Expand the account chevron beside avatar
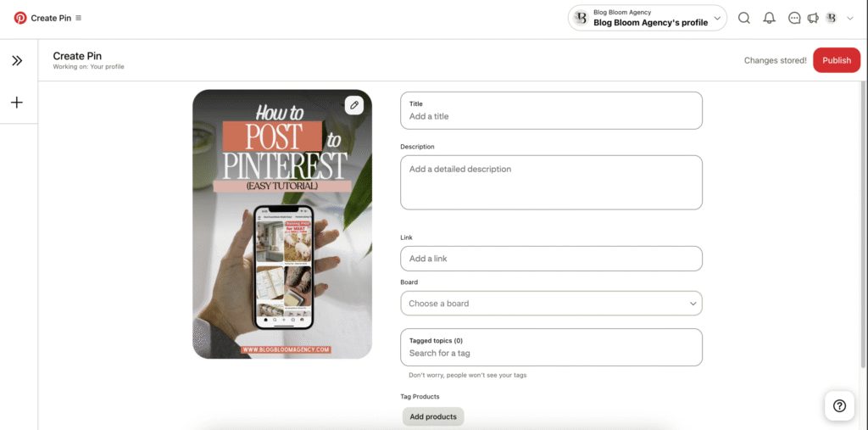Viewport: 868px width, 430px height. coord(850,19)
